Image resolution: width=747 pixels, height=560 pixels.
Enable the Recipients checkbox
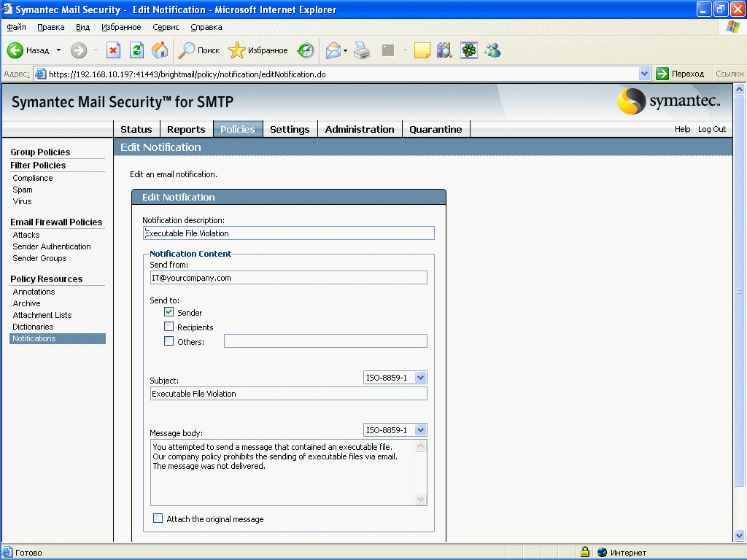coord(169,326)
